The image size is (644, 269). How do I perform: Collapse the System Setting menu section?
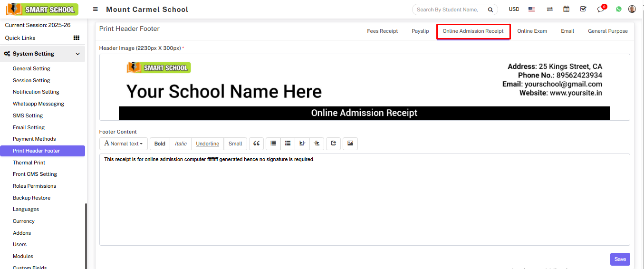[x=77, y=54]
